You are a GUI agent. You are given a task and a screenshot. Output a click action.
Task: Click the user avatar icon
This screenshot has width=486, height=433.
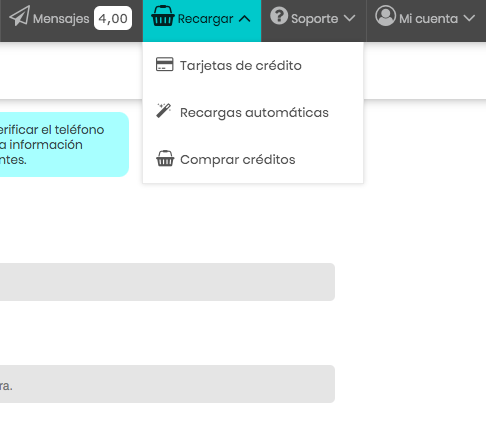385,16
